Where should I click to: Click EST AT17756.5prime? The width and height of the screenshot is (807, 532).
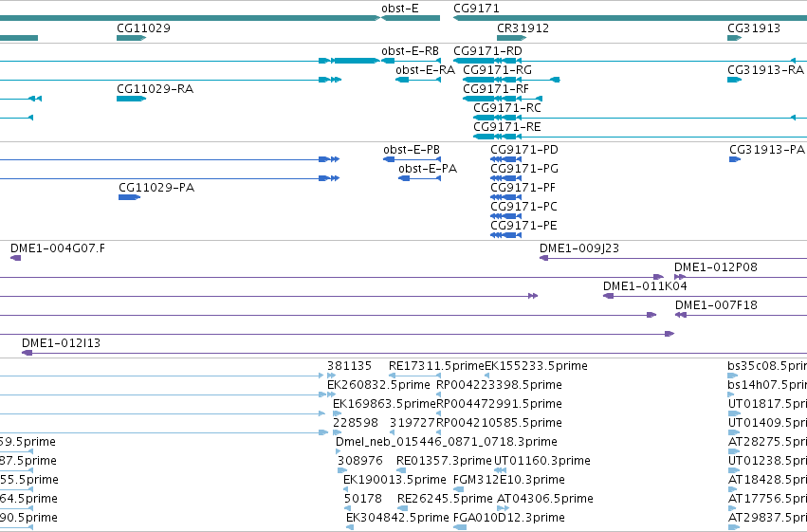pos(733,509)
